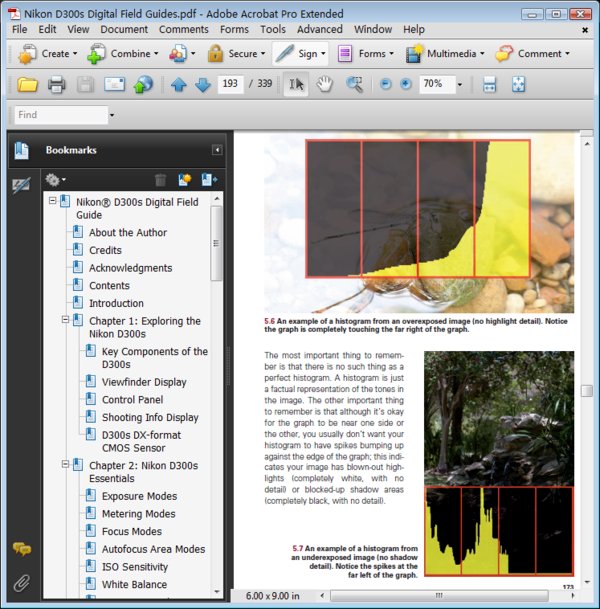Image resolution: width=600 pixels, height=609 pixels.
Task: Go to the next page arrow
Action: pyautogui.click(x=203, y=85)
